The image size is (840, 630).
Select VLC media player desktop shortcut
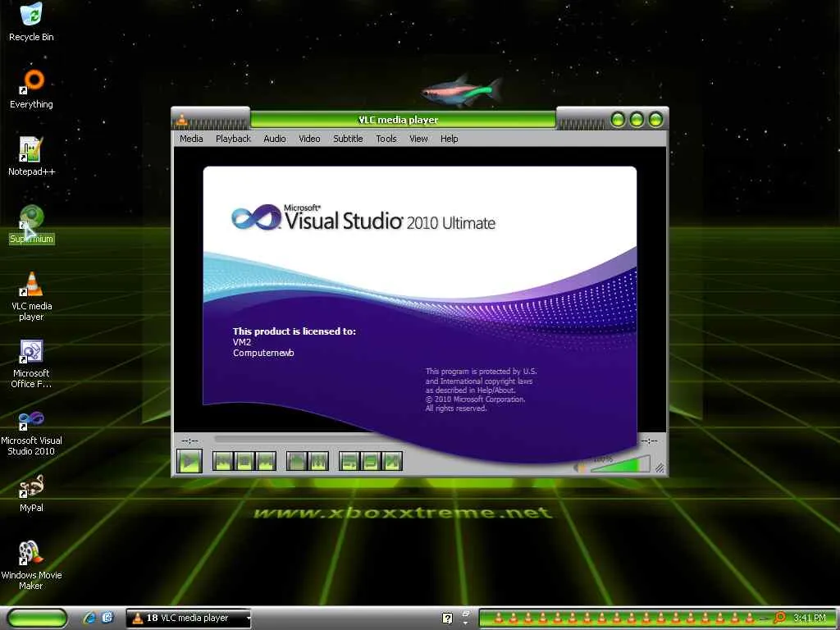point(31,296)
